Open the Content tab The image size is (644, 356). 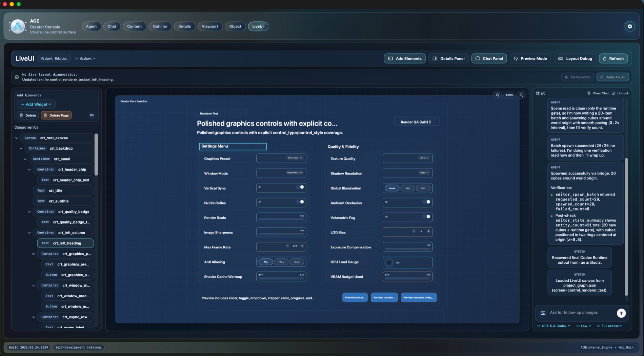134,26
